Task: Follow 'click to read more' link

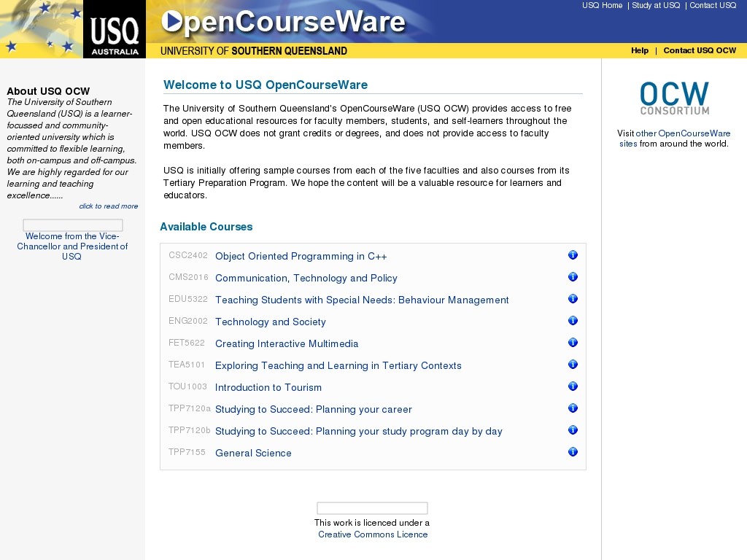Action: (x=109, y=206)
